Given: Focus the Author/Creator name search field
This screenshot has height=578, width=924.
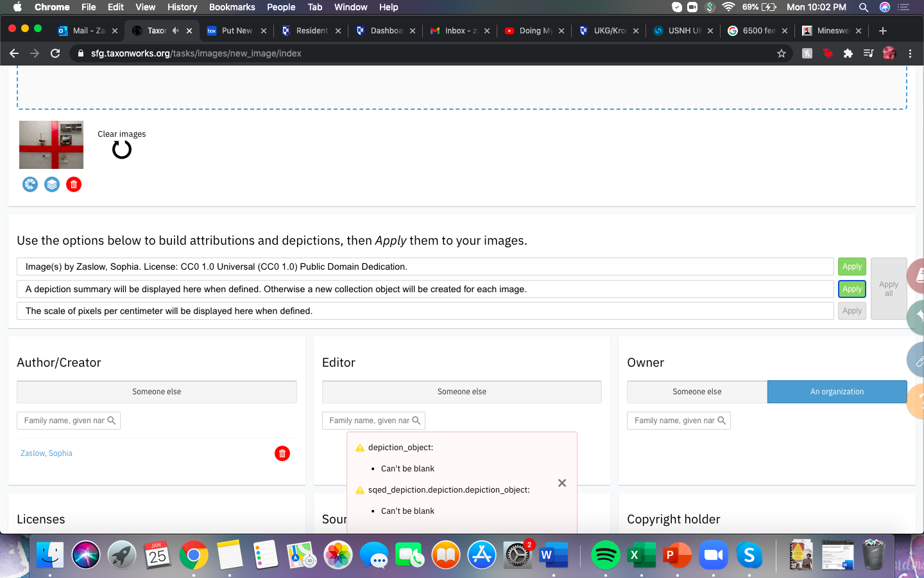Looking at the screenshot, I should coord(69,421).
